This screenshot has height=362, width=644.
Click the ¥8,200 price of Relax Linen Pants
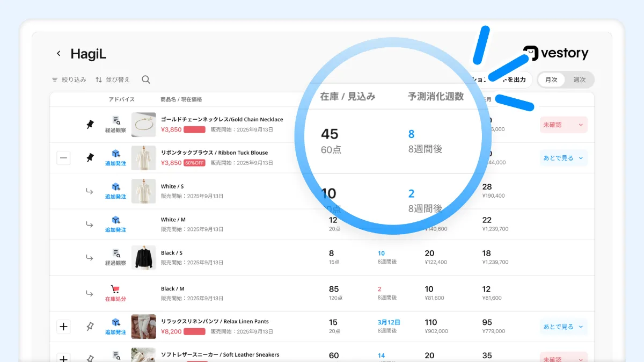[x=171, y=331]
